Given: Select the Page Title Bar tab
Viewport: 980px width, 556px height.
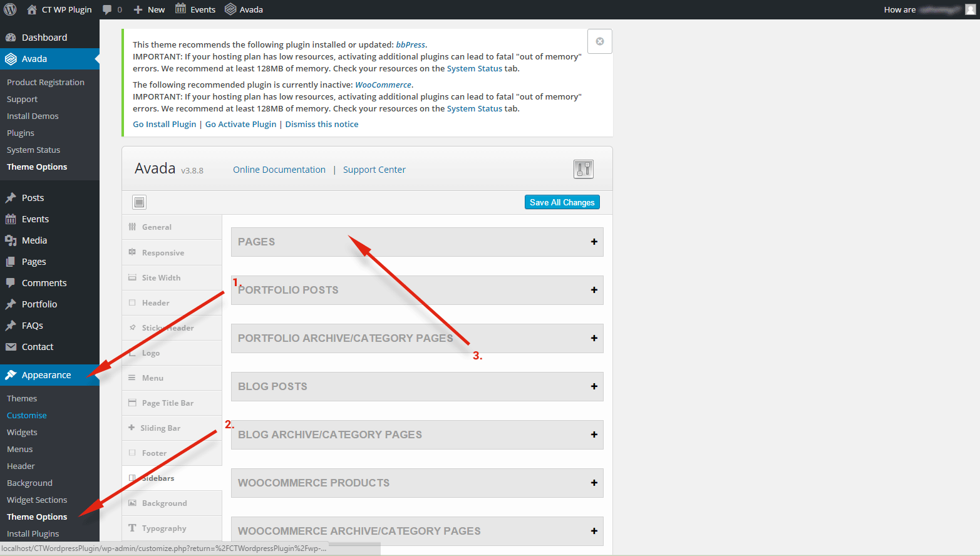Looking at the screenshot, I should coord(167,403).
